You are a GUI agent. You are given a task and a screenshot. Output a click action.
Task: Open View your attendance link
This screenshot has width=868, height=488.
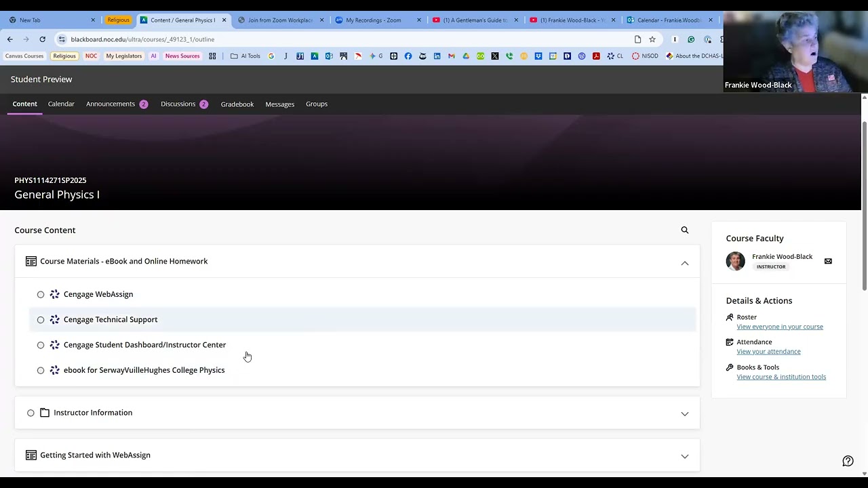point(768,352)
